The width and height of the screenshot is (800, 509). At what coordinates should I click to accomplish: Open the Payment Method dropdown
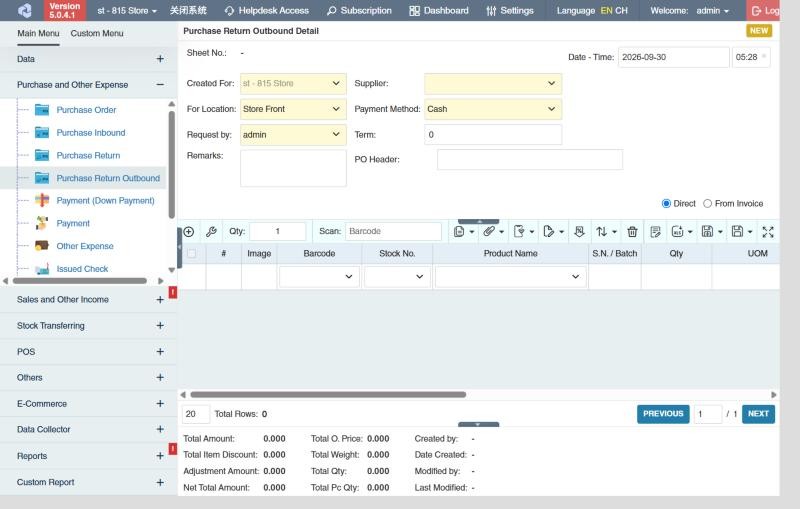pyautogui.click(x=493, y=109)
